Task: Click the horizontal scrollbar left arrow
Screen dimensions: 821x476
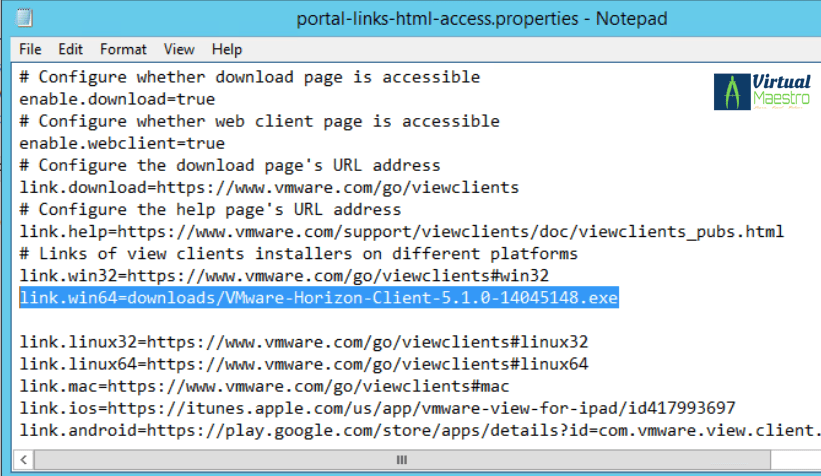Action: [24, 460]
